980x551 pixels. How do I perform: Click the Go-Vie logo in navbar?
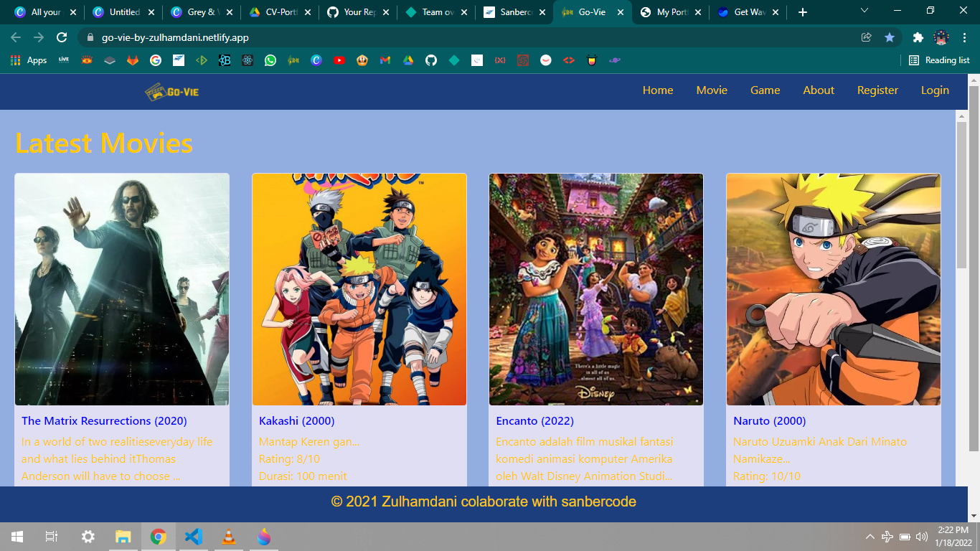pyautogui.click(x=171, y=91)
